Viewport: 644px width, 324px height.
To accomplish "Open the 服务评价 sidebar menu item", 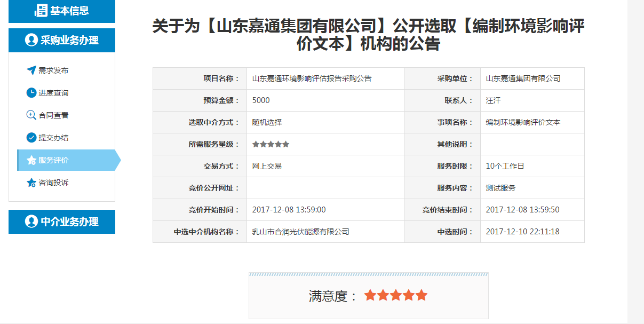I will (x=53, y=160).
